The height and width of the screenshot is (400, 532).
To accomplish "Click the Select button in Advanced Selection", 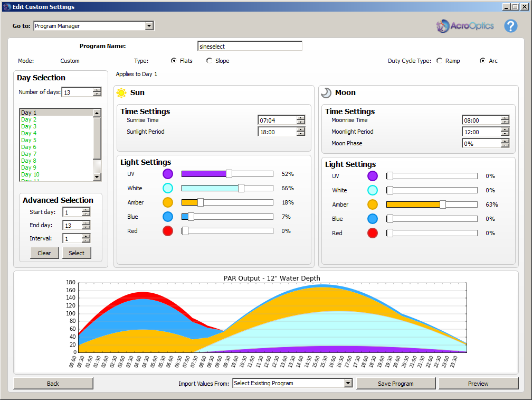I will click(x=77, y=253).
